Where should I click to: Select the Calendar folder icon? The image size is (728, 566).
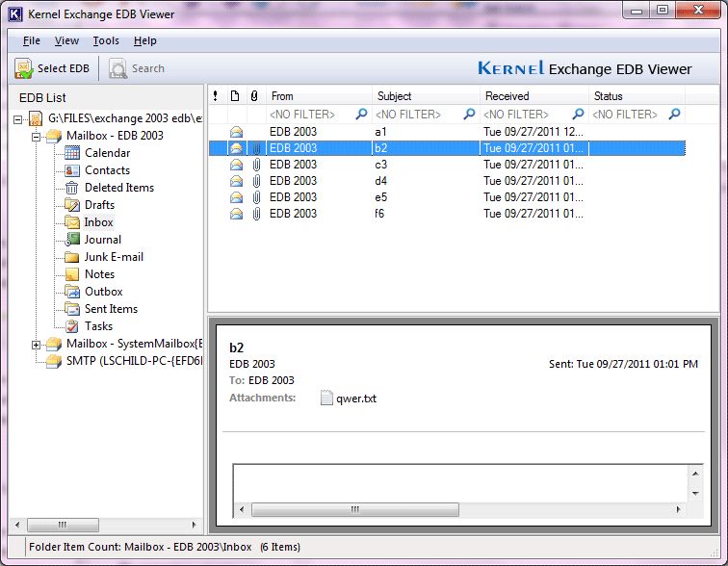point(72,153)
